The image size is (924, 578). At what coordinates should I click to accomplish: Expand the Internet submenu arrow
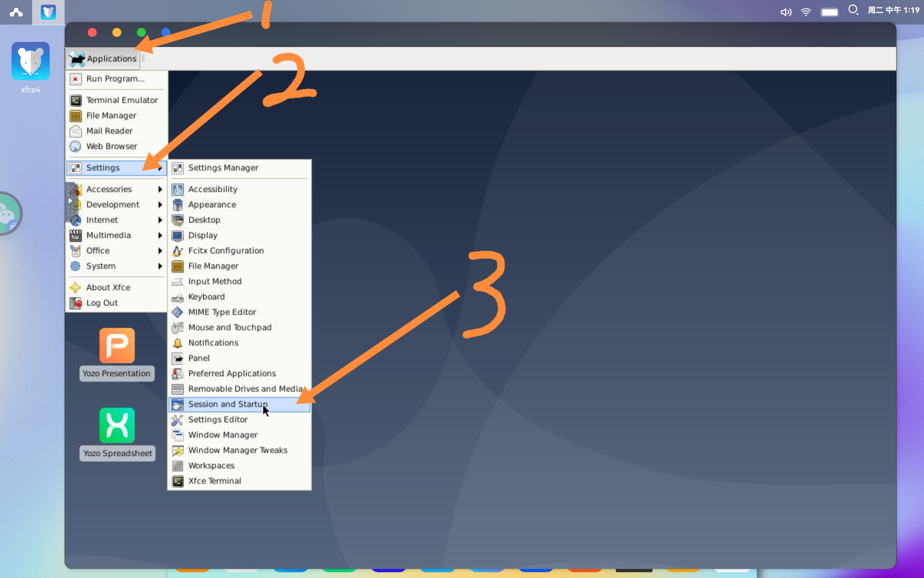[160, 220]
